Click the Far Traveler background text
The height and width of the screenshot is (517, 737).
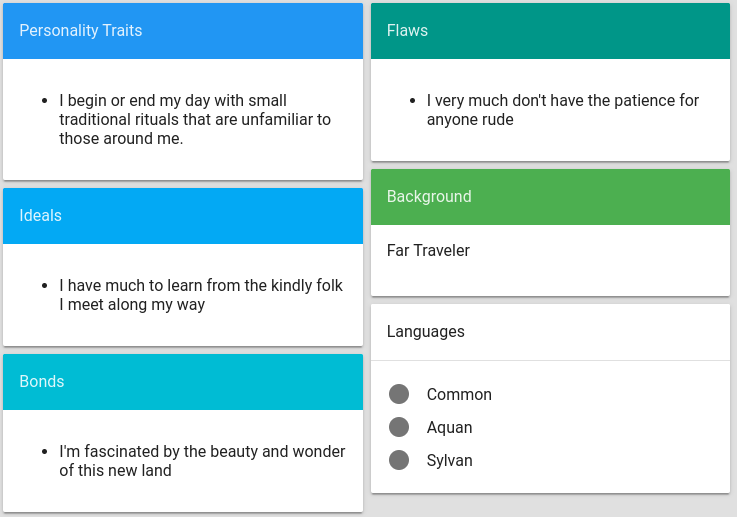click(428, 250)
